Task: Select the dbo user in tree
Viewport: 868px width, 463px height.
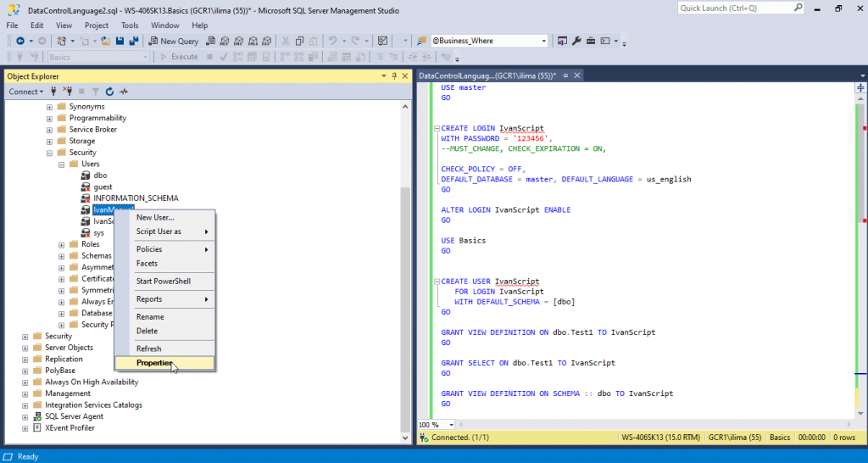Action: click(x=100, y=176)
